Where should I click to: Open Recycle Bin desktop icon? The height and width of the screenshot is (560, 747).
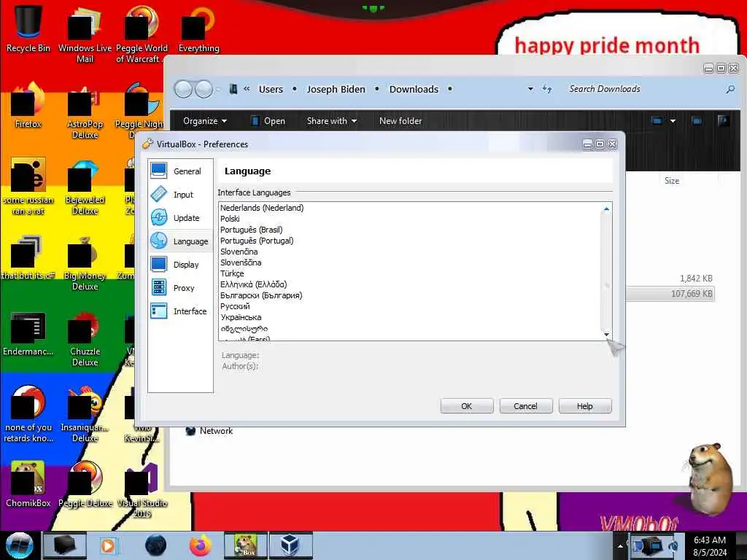[x=28, y=28]
